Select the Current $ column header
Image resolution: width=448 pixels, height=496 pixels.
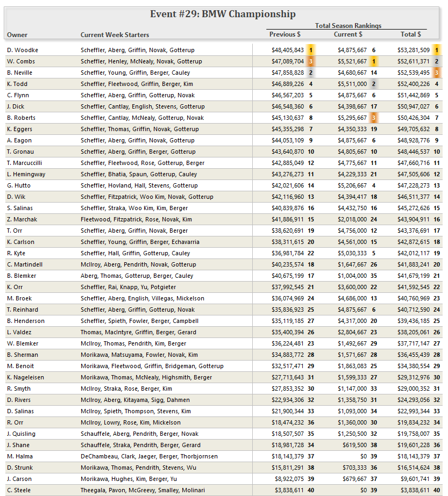[348, 34]
